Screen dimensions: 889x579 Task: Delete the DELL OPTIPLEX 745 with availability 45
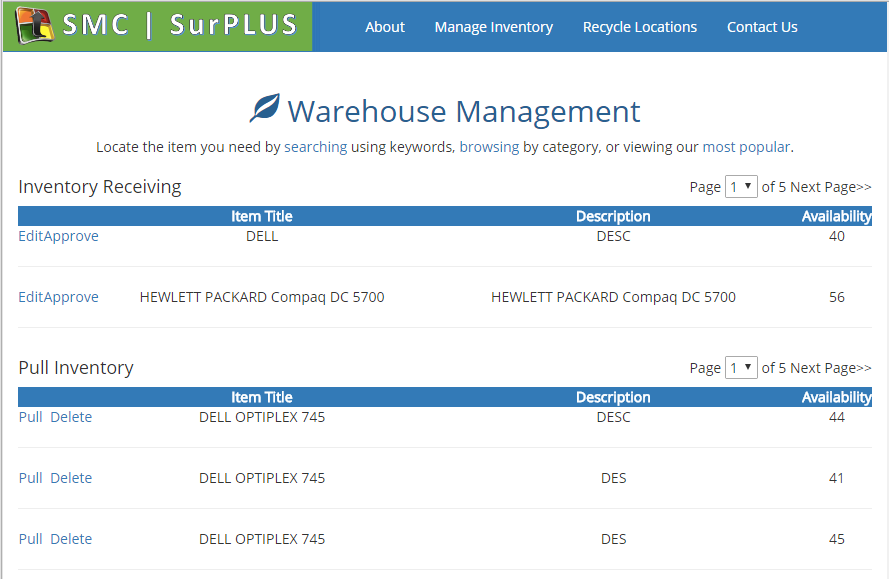(x=71, y=539)
